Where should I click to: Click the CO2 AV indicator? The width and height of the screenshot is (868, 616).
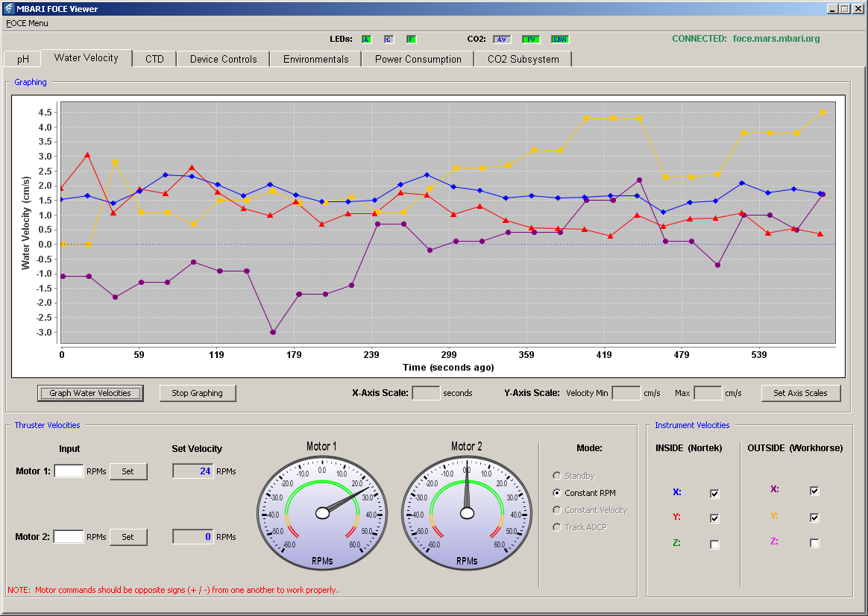coord(502,40)
